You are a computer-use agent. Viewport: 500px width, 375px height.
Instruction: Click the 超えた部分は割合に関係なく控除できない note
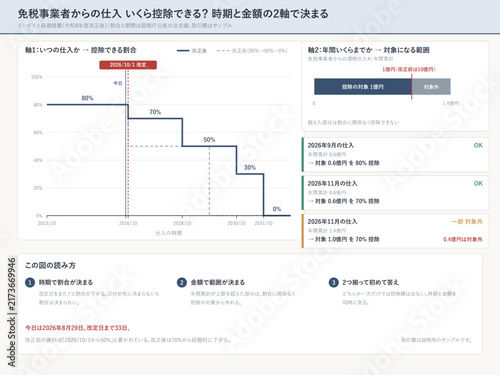353,122
